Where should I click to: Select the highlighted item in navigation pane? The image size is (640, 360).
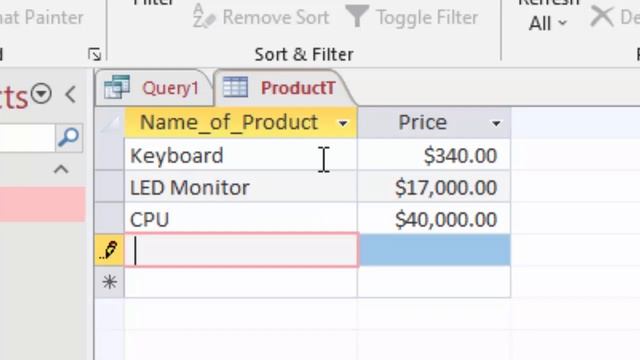(42, 204)
